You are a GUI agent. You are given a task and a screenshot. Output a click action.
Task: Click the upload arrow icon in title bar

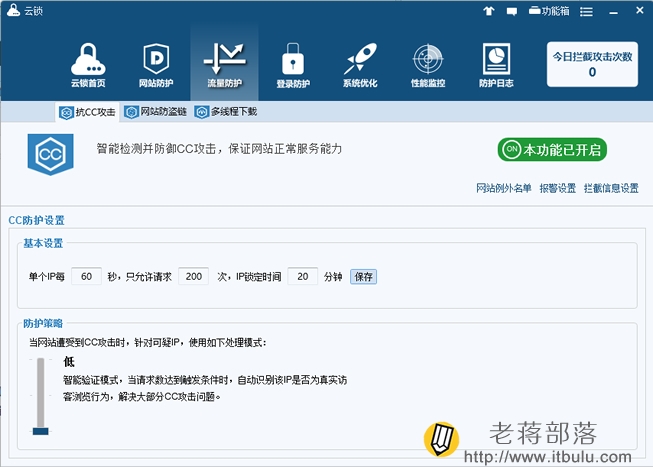489,11
